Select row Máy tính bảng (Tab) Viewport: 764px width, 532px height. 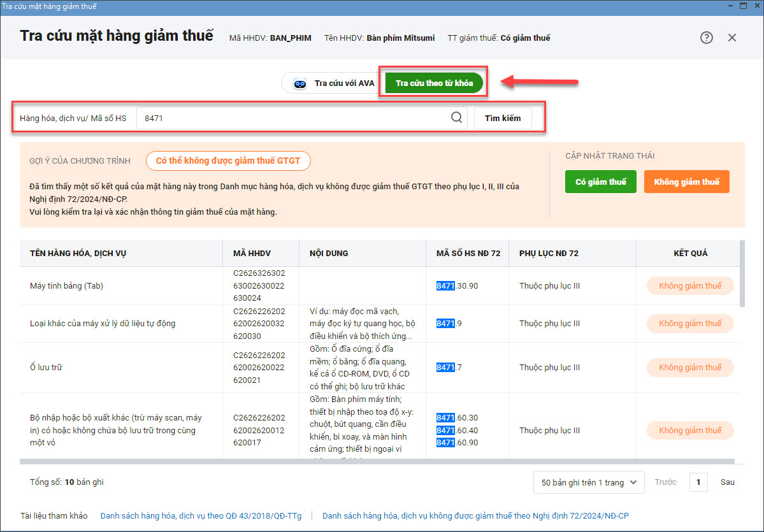pyautogui.click(x=379, y=286)
